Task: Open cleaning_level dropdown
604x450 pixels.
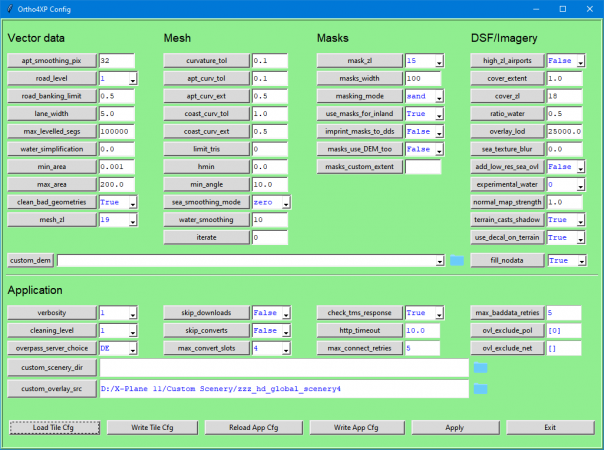Action: (133, 331)
